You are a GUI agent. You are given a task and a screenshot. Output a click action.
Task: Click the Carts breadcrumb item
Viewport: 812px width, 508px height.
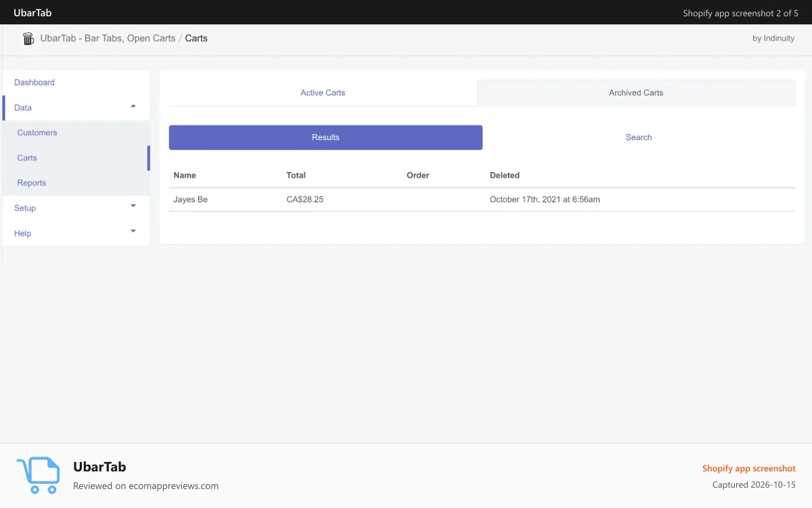click(x=196, y=39)
